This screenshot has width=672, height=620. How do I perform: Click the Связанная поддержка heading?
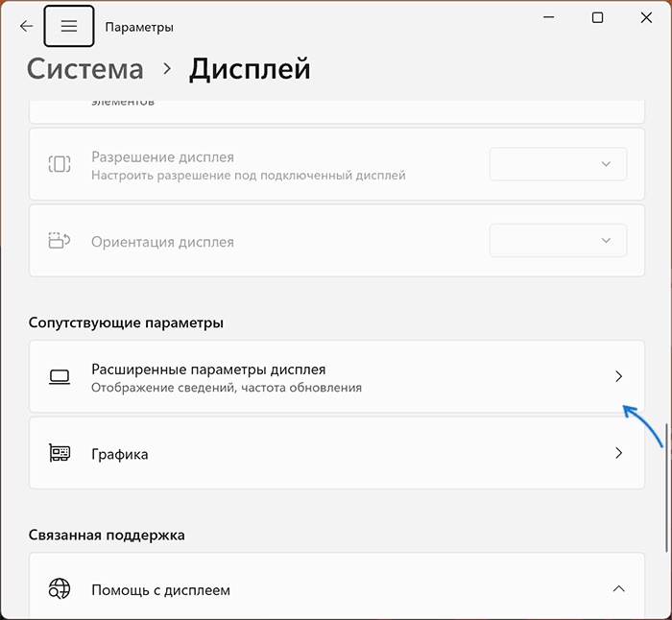107,536
